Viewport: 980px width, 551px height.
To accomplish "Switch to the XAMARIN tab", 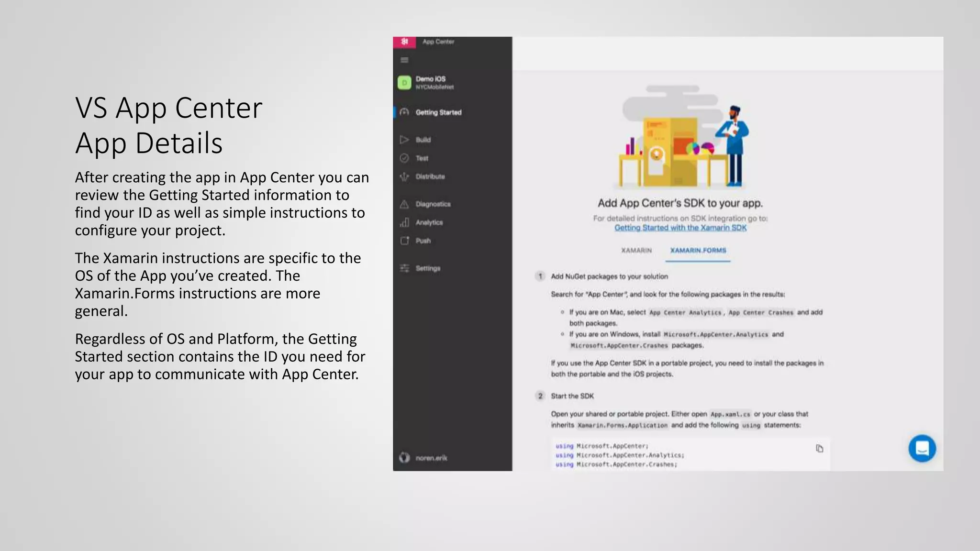I will point(636,250).
